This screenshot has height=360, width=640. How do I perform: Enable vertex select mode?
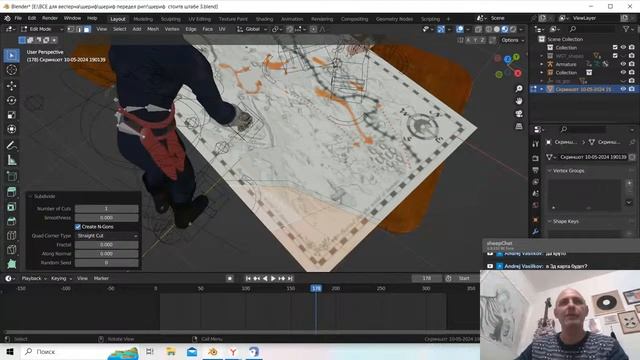pyautogui.click(x=71, y=29)
